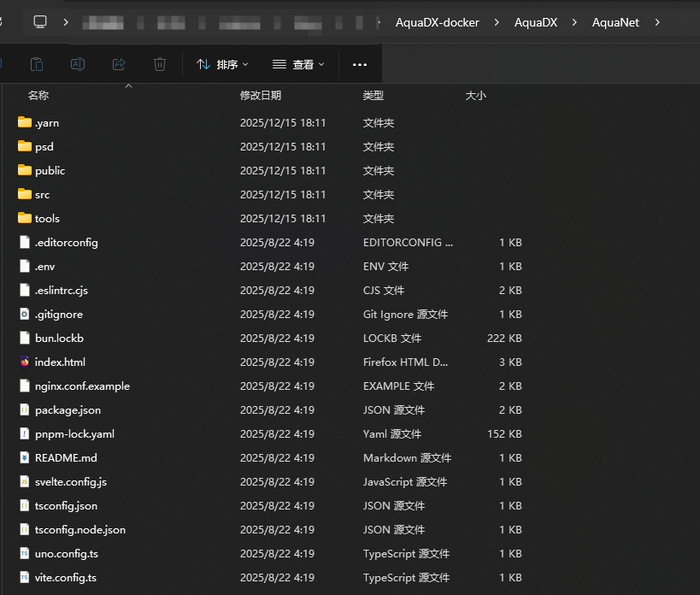Click the Firefox icon of index.html
The width and height of the screenshot is (700, 595).
25,362
